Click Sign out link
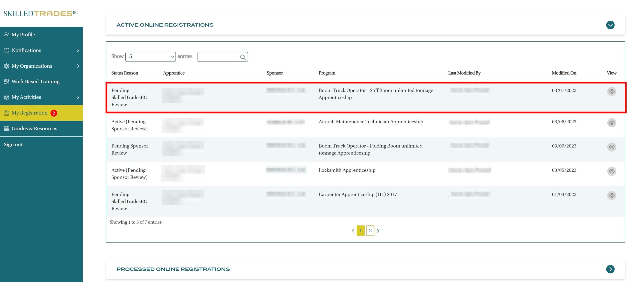The image size is (644, 282). (13, 145)
